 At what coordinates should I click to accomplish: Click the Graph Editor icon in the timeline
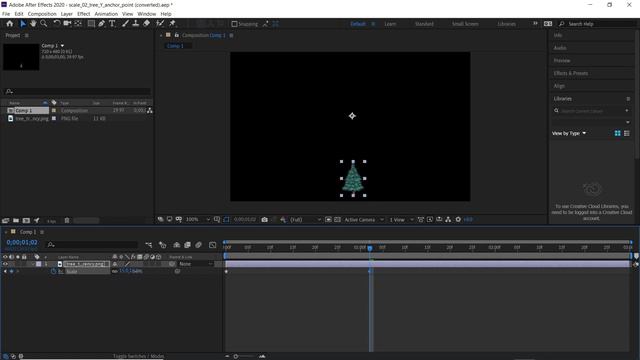click(x=213, y=245)
